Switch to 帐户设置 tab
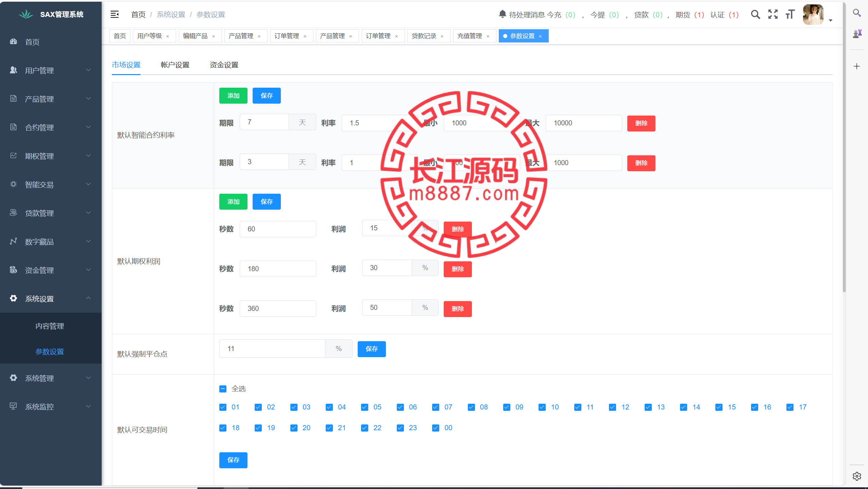Image resolution: width=868 pixels, height=489 pixels. pos(175,65)
